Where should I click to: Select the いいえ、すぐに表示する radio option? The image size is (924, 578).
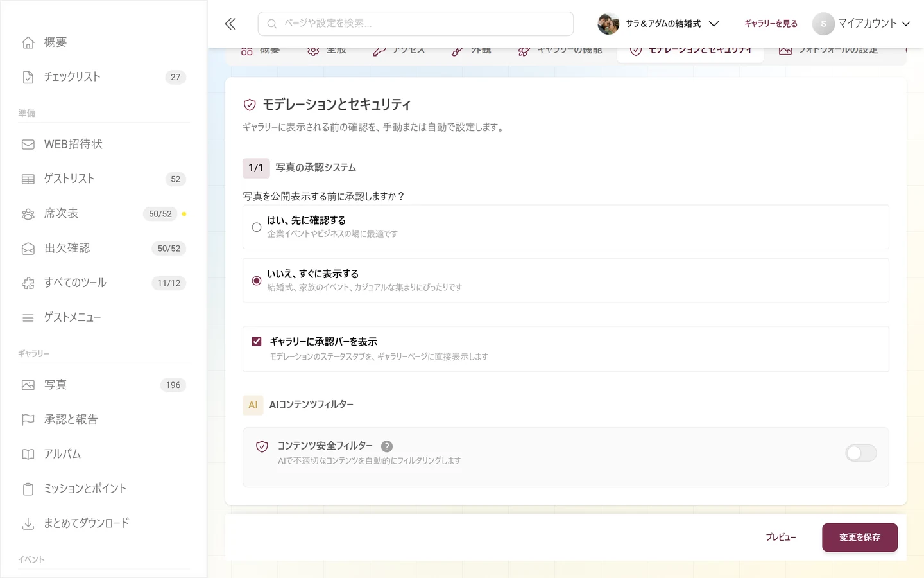coord(257,281)
